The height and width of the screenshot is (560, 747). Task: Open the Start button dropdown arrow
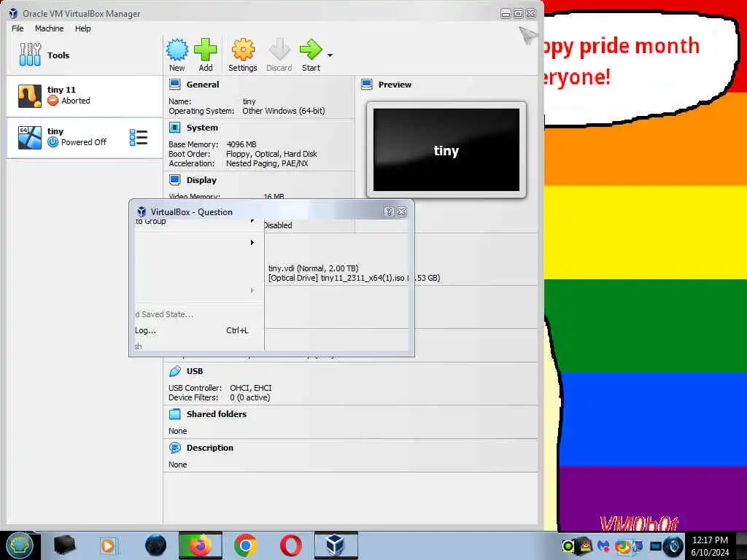330,55
